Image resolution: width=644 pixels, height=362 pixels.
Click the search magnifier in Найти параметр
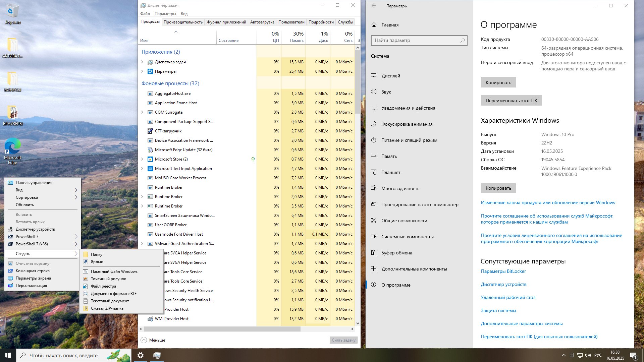point(463,40)
